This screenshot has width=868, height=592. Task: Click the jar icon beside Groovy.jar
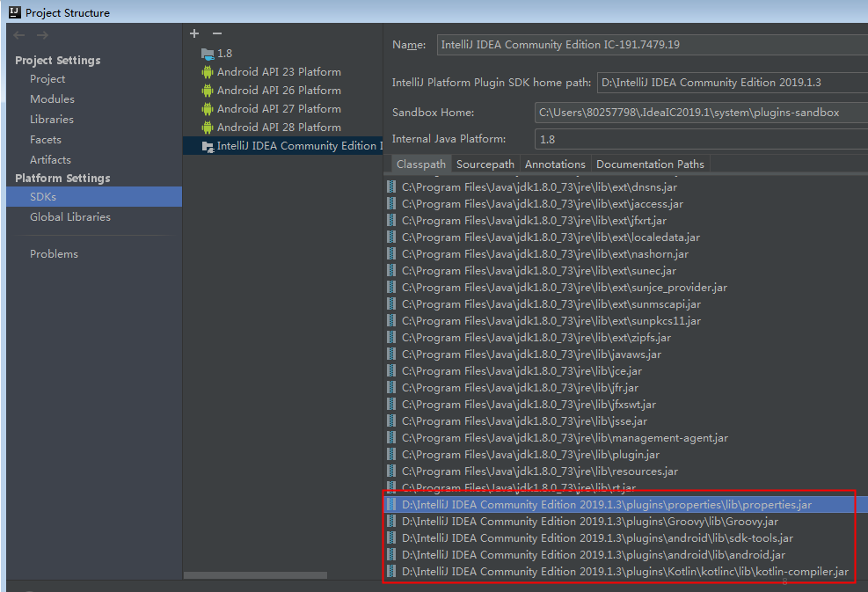point(391,521)
